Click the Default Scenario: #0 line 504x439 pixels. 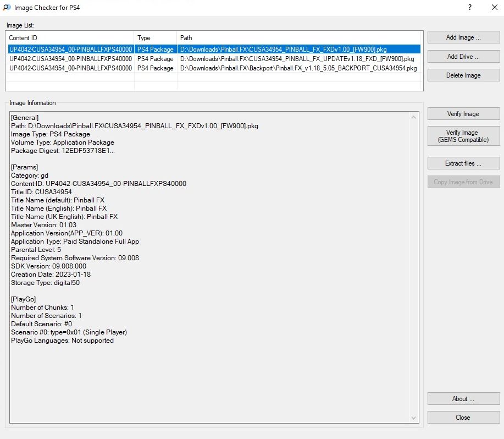[41, 324]
